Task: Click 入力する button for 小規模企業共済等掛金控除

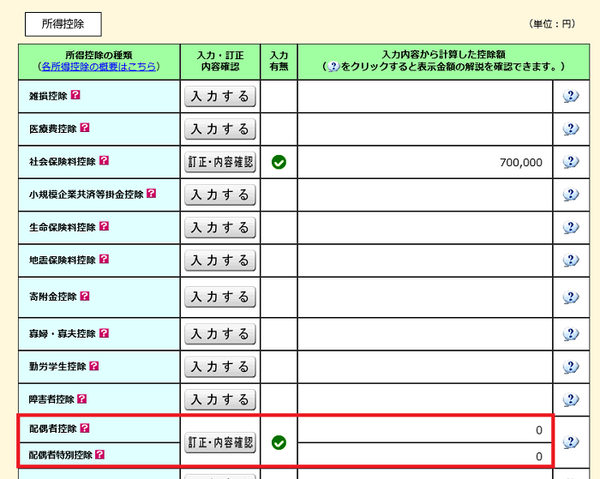Action: tap(220, 195)
